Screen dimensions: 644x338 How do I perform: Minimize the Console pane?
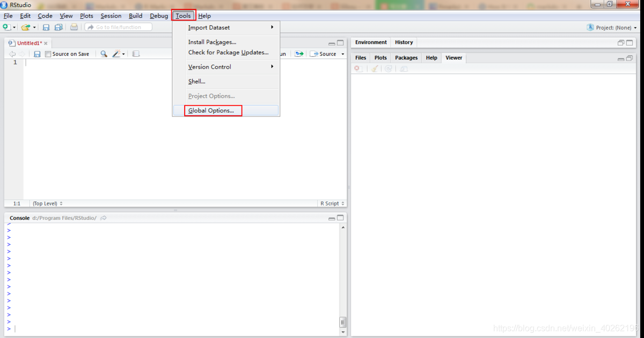coord(332,219)
